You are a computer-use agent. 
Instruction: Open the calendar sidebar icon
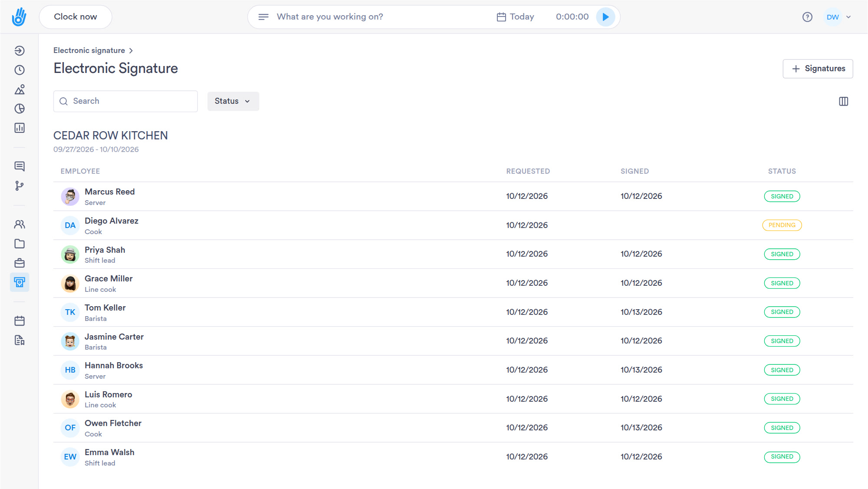tap(20, 321)
